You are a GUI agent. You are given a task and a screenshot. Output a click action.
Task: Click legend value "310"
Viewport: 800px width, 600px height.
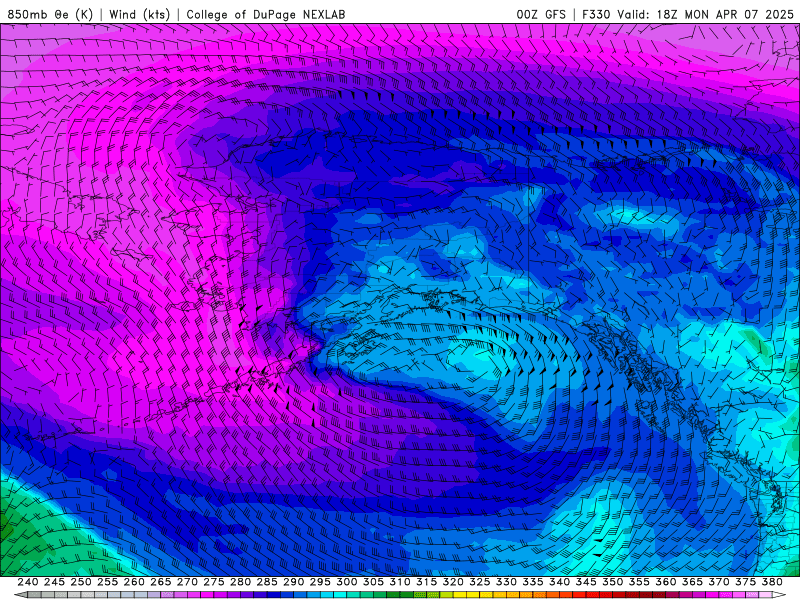400,582
